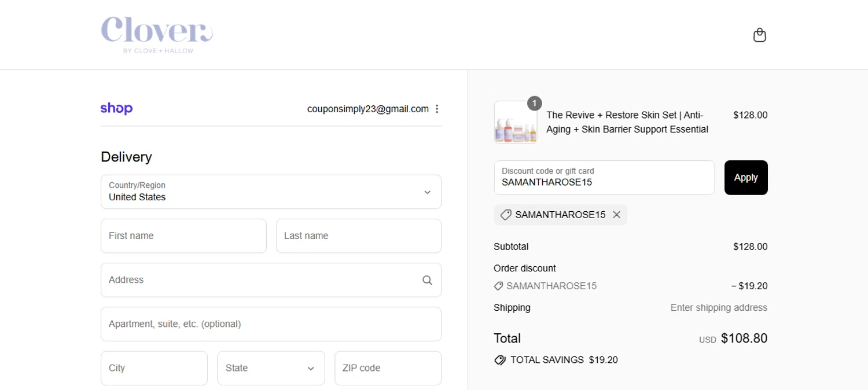Click into the Address field

coord(271,280)
